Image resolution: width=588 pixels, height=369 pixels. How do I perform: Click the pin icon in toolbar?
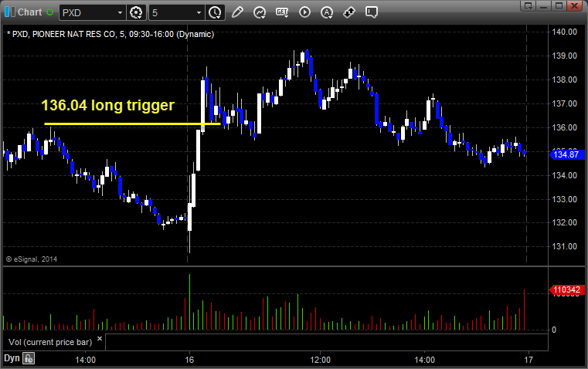coord(349,12)
